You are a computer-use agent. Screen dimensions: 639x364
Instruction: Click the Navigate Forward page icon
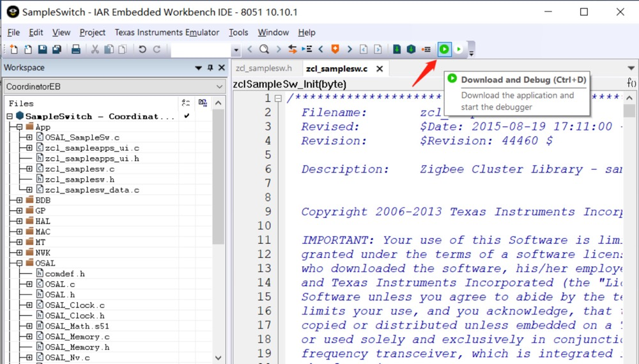coord(378,49)
